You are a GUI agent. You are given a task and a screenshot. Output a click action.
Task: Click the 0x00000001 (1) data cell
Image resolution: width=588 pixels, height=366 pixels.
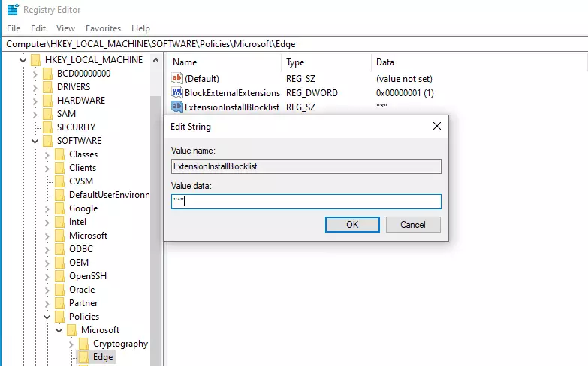(x=405, y=93)
